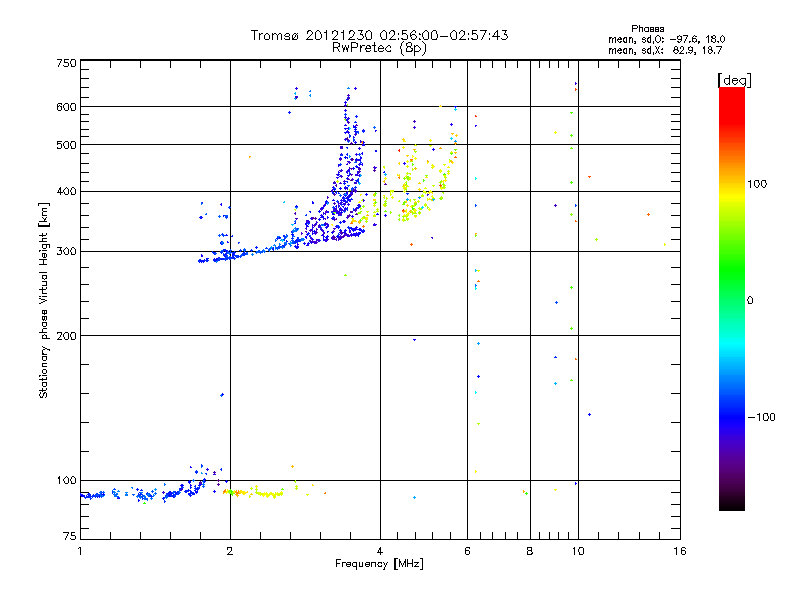
Task: Click the x-axis label '6'
Action: 467,551
